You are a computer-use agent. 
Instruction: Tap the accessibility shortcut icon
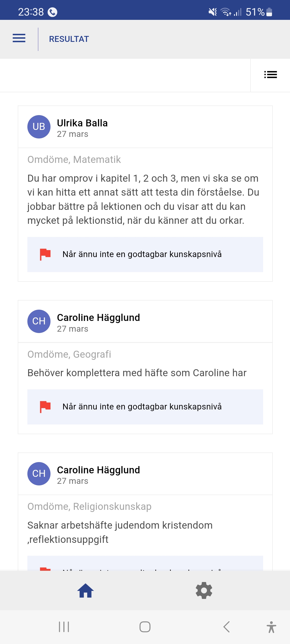click(271, 627)
